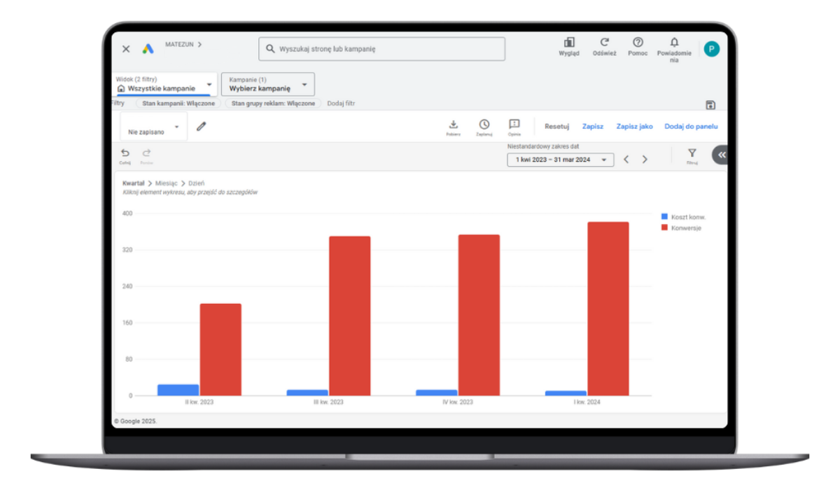The image size is (840, 504).
Task: Toggle the Stan grupy reklam: Włączone chip
Action: tap(273, 103)
